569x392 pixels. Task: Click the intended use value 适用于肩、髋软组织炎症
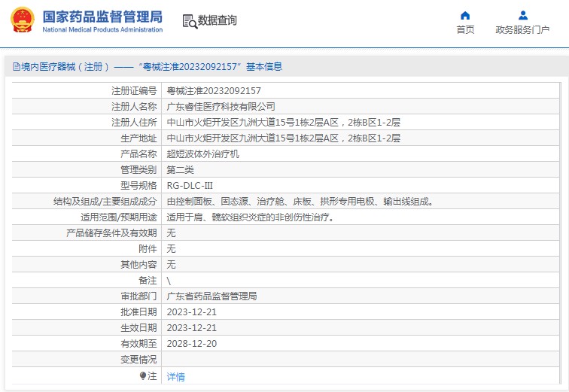tap(251, 217)
